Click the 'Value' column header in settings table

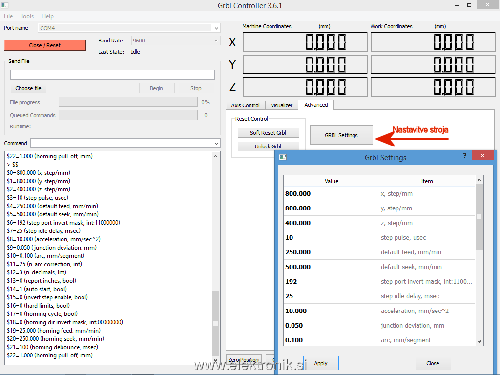tap(331, 181)
